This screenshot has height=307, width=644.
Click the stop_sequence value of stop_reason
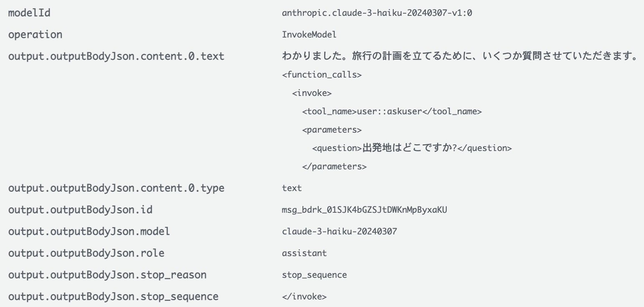[x=314, y=275]
